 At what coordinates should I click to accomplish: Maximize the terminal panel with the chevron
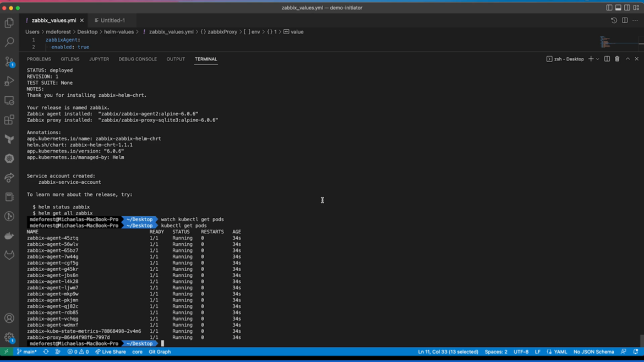627,59
